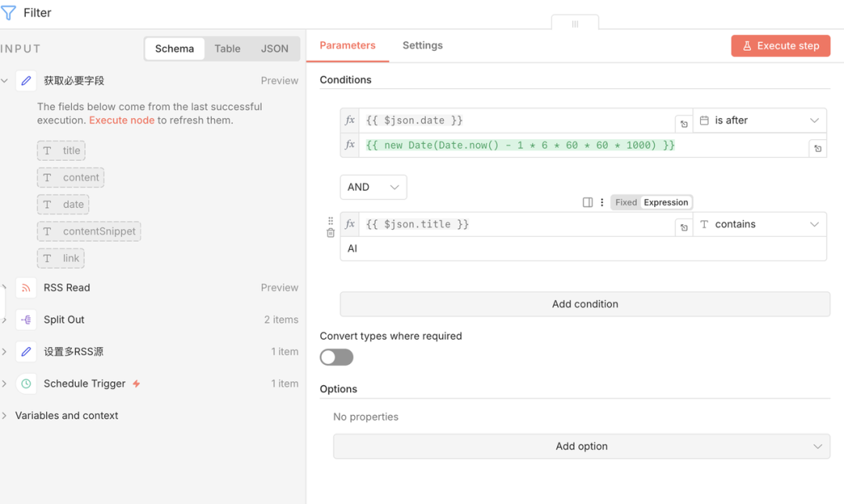Toggle Convert types where required switch
The image size is (844, 504).
tap(337, 357)
